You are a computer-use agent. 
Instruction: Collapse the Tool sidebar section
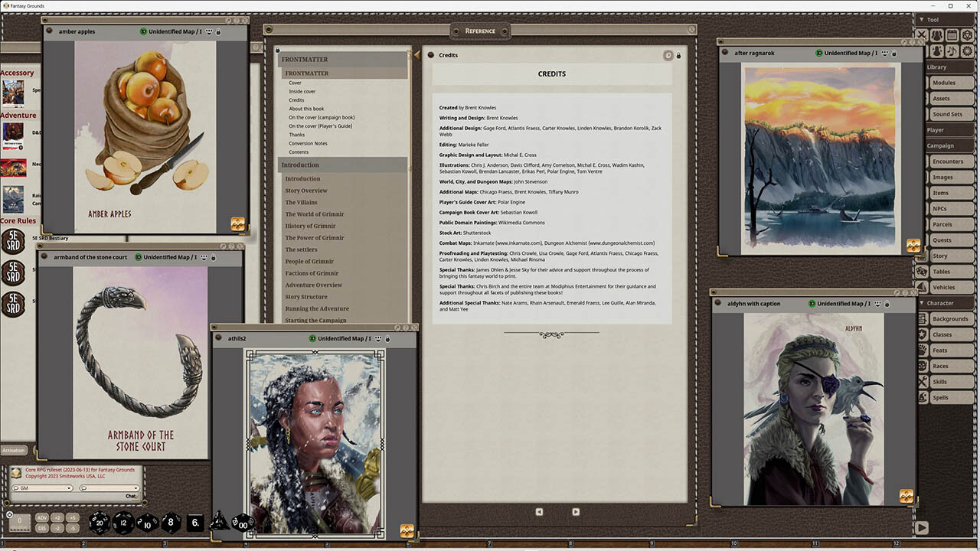pos(921,20)
